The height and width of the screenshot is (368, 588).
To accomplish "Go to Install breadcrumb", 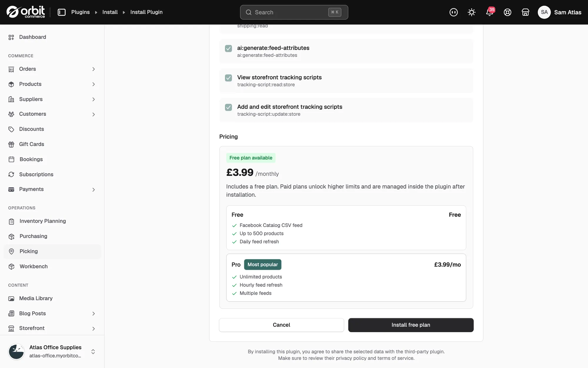I will (110, 12).
